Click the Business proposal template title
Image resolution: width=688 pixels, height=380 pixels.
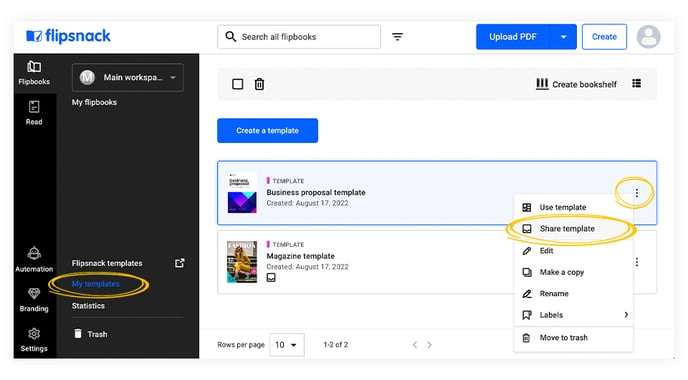coord(316,193)
